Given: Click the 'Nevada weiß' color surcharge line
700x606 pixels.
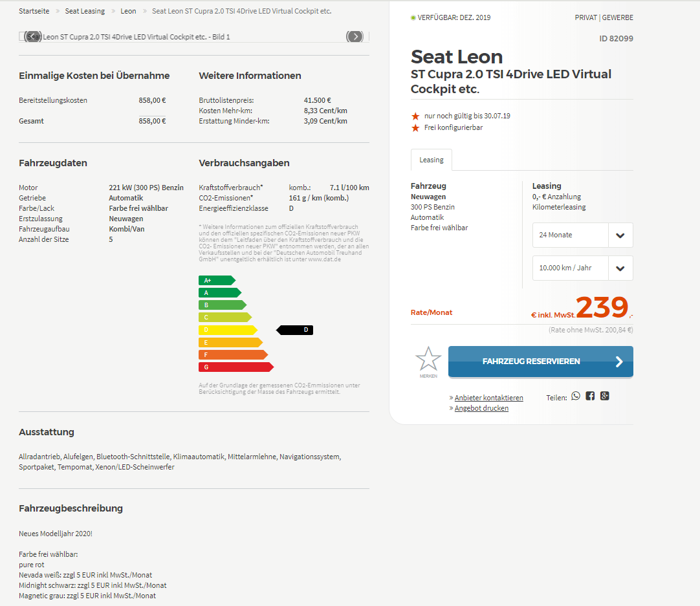Looking at the screenshot, I should [85, 575].
